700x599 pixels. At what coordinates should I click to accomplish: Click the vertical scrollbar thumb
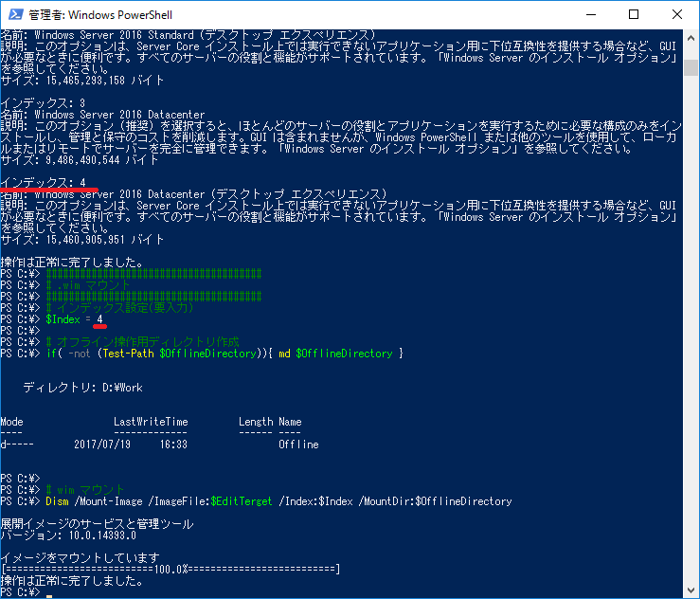point(691,67)
